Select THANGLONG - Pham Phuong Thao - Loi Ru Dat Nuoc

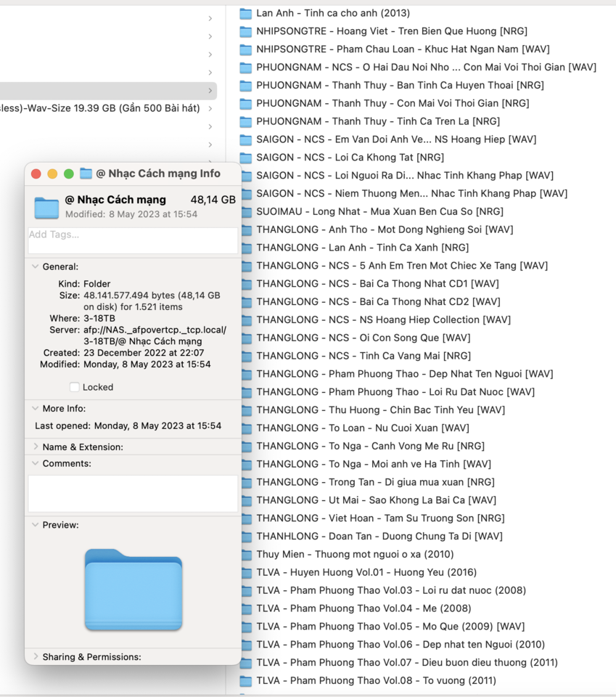[x=395, y=392]
